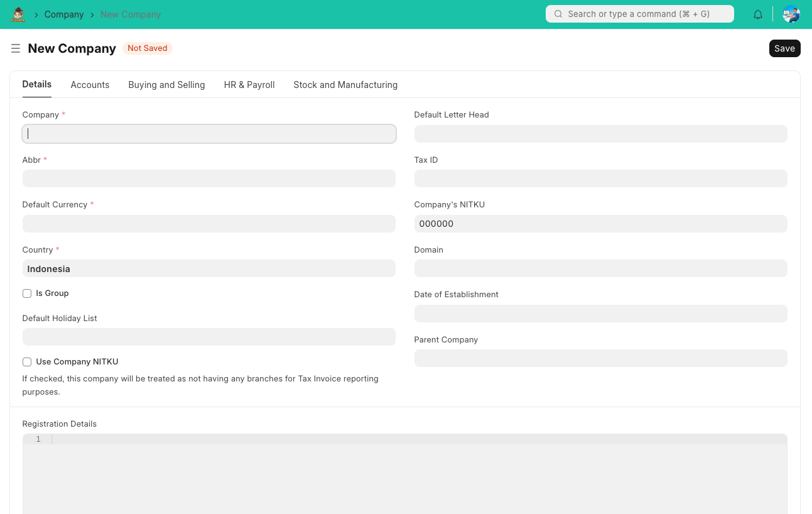812x514 pixels.
Task: Open the notifications bell
Action: (758, 14)
